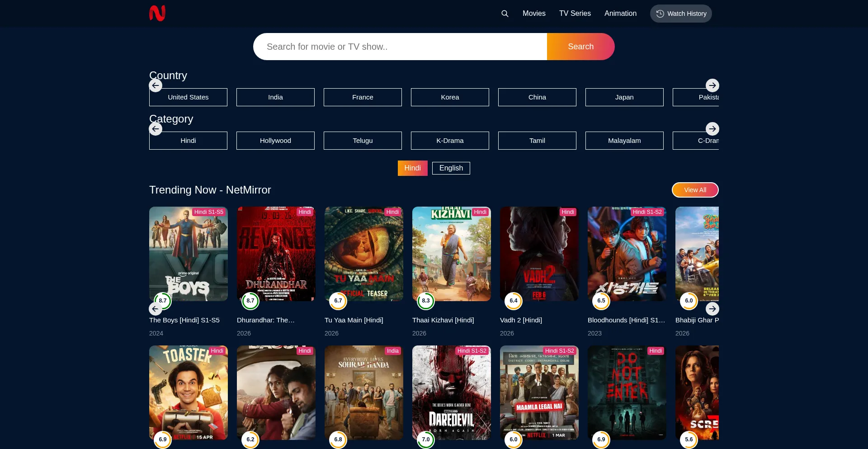This screenshot has height=449, width=868.
Task: Click the orange Search button
Action: (581, 47)
